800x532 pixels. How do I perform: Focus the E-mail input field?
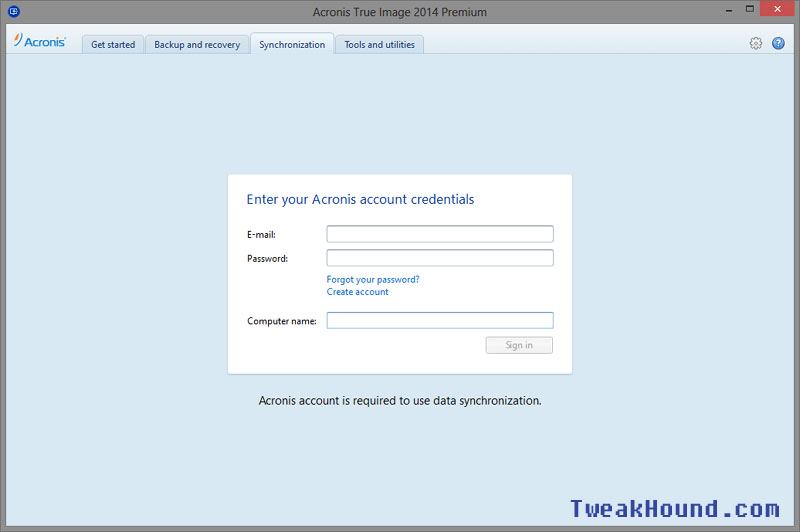[x=439, y=234]
